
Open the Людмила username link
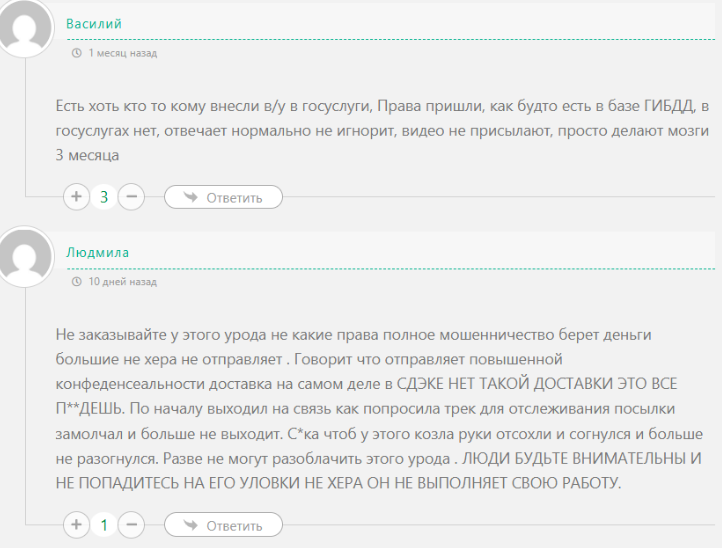(97, 252)
